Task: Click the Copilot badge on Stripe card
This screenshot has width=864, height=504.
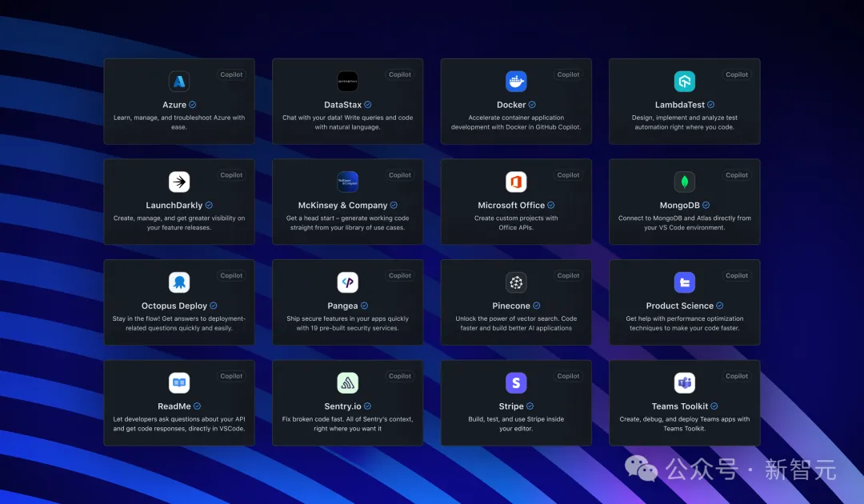Action: [568, 376]
